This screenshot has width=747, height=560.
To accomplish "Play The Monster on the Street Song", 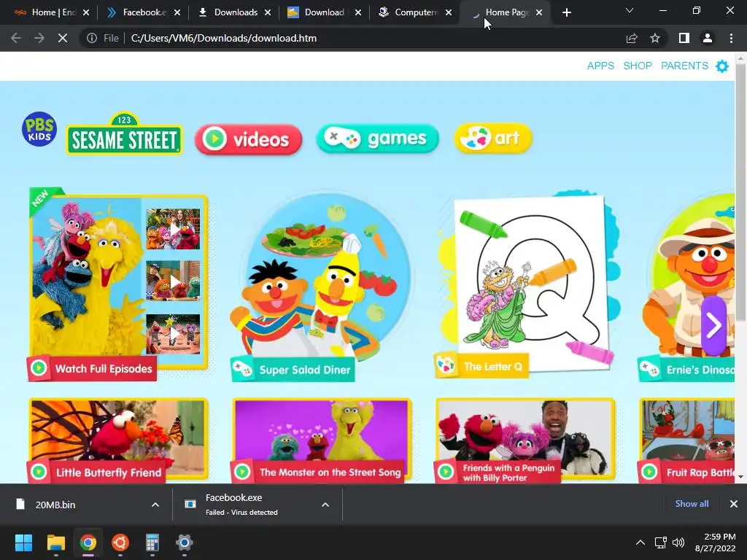I will (x=322, y=440).
